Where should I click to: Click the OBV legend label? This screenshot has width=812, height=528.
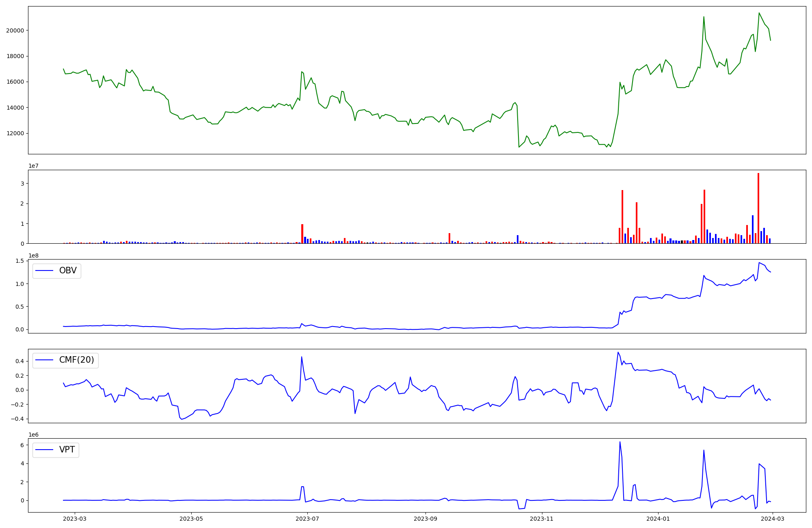coord(68,270)
